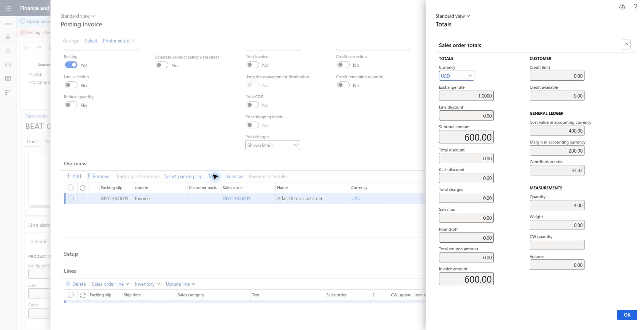The width and height of the screenshot is (644, 330).
Task: Click Delete trash in Lines toolbar
Action: click(76, 284)
